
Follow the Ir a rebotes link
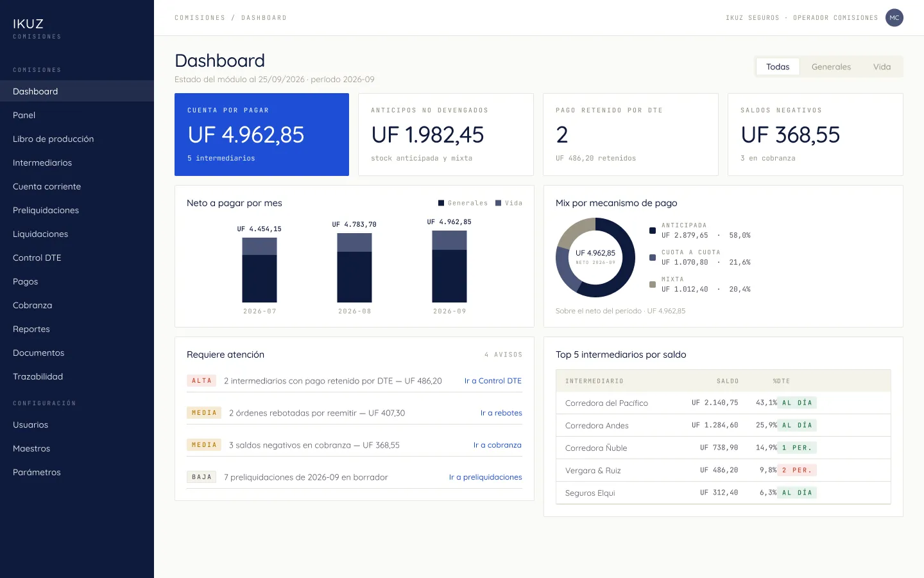click(x=501, y=413)
